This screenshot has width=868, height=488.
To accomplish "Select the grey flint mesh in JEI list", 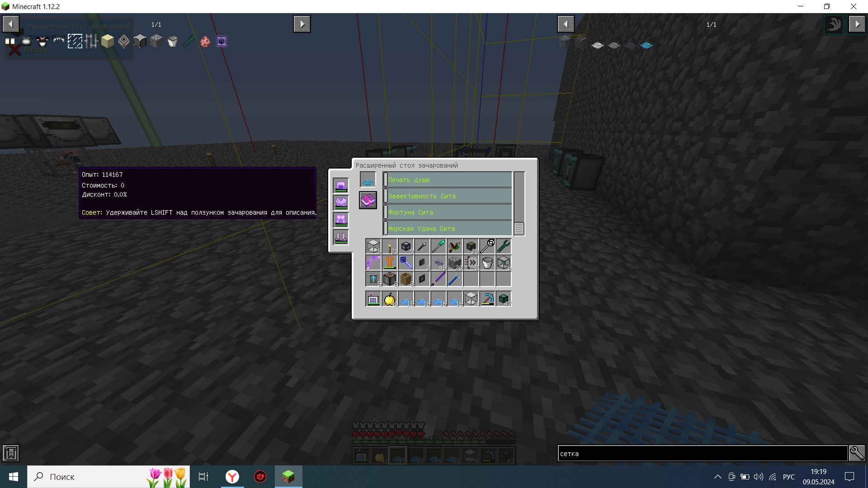I will click(614, 45).
